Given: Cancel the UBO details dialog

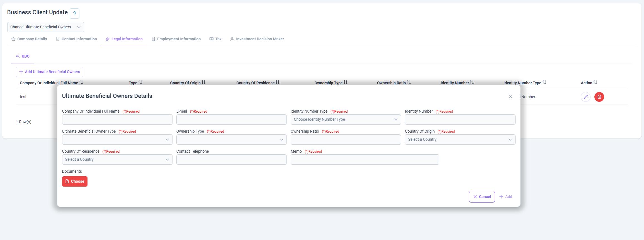Looking at the screenshot, I should point(482,197).
